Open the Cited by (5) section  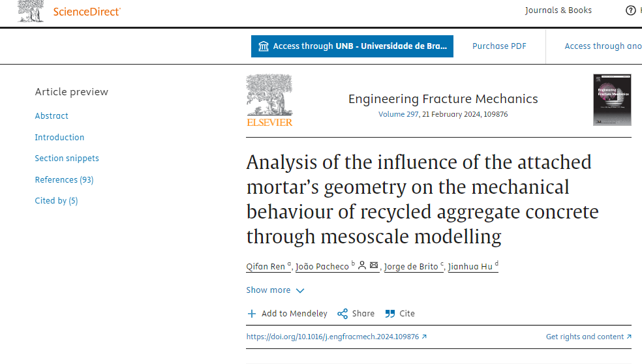coord(56,201)
